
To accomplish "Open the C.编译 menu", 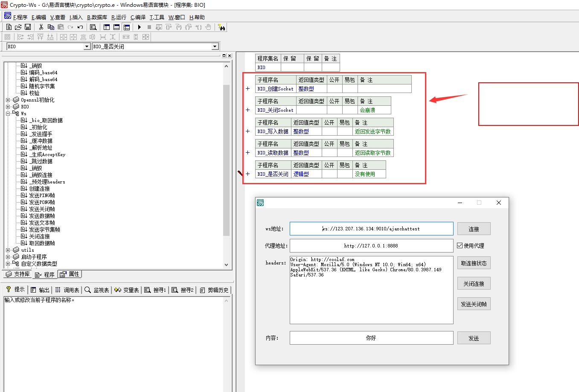I will click(138, 17).
